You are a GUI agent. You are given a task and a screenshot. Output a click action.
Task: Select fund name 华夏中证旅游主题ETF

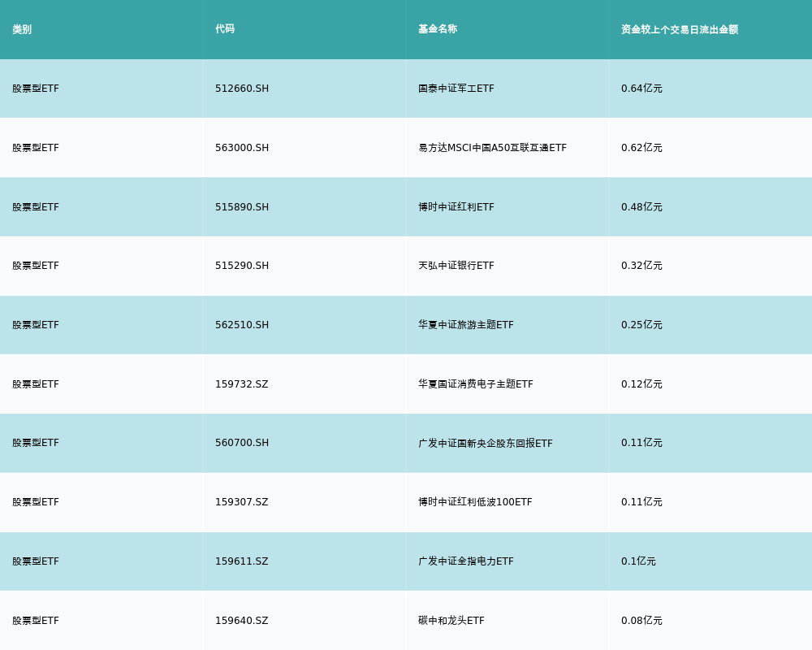pos(466,325)
